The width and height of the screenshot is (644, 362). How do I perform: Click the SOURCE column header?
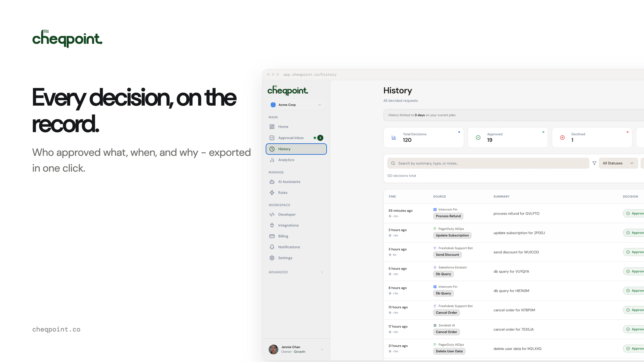click(x=440, y=197)
